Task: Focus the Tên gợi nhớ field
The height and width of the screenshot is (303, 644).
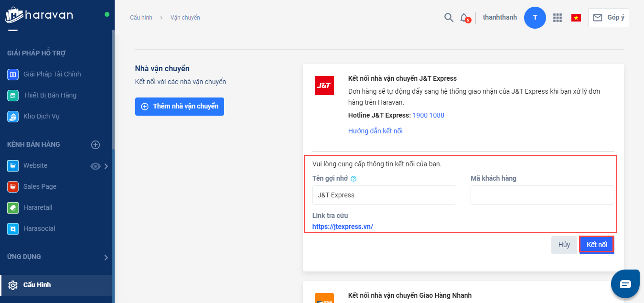Action: click(384, 195)
